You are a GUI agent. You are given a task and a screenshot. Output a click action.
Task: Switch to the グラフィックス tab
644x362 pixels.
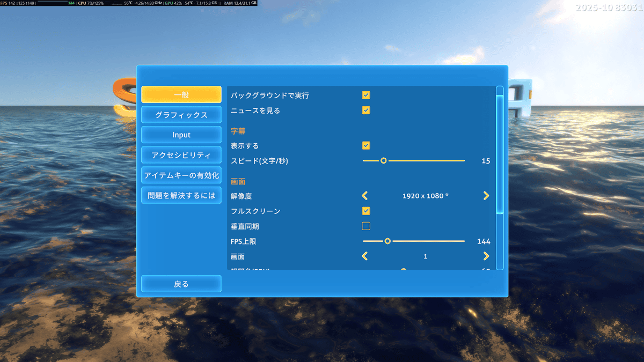pos(181,115)
